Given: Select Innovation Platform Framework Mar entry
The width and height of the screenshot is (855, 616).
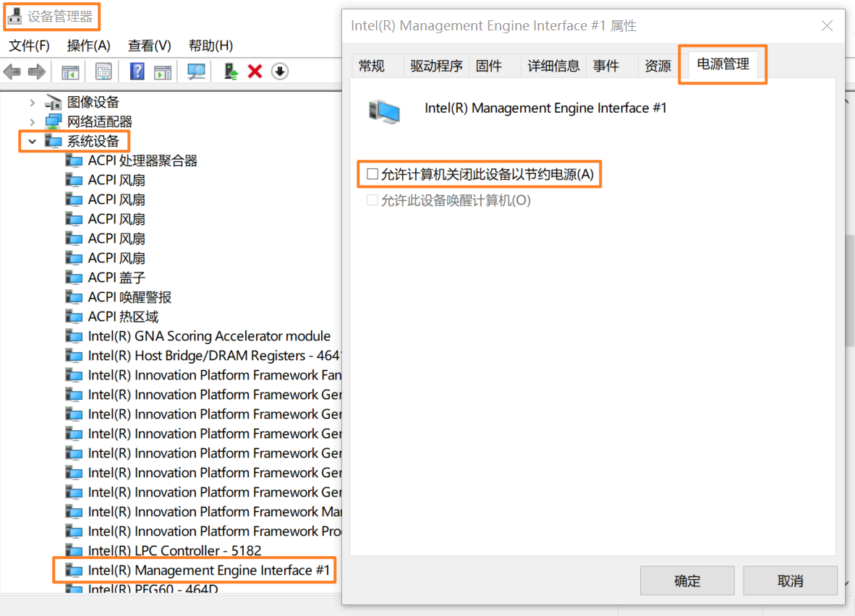Looking at the screenshot, I should pos(214,512).
